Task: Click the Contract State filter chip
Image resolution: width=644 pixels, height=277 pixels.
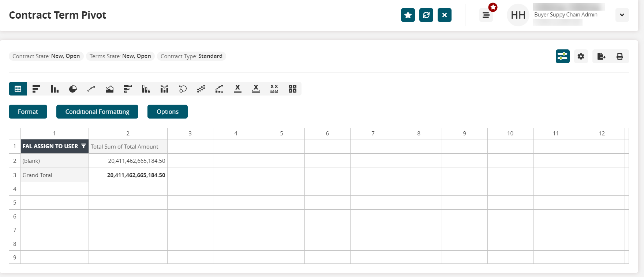Action: 46,56
